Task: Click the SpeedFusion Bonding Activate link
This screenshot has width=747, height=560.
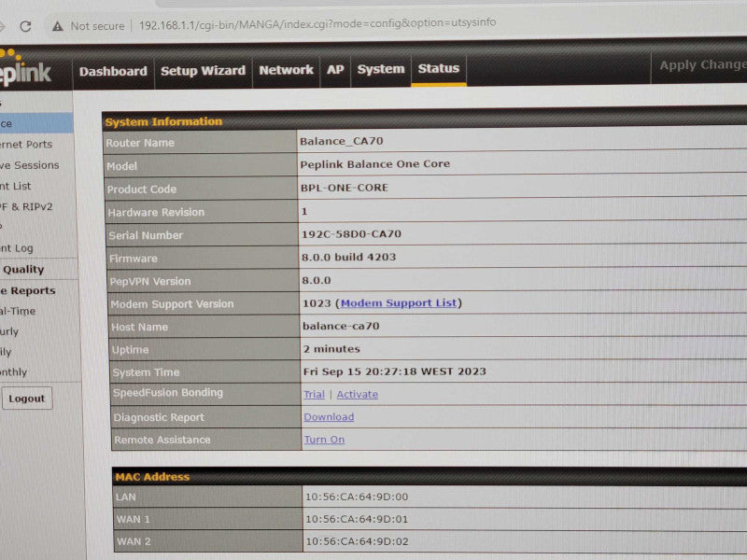Action: [358, 394]
